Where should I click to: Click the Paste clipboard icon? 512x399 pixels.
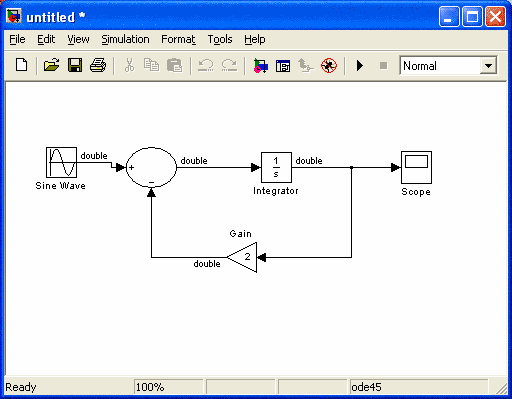tap(174, 65)
